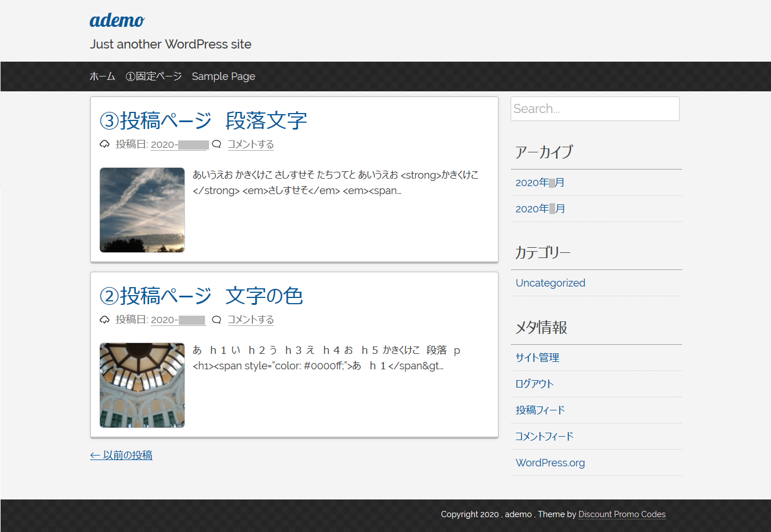Open the sky contrail thumbnail image
This screenshot has height=532, width=771.
142,210
